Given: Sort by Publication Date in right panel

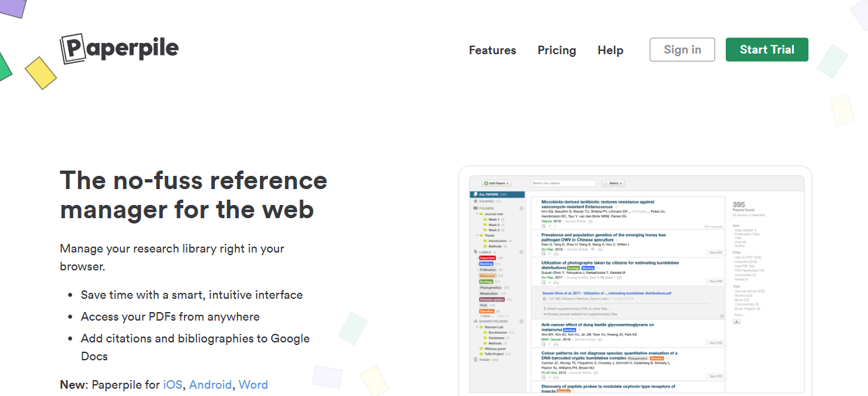Looking at the screenshot, I should (x=747, y=234).
